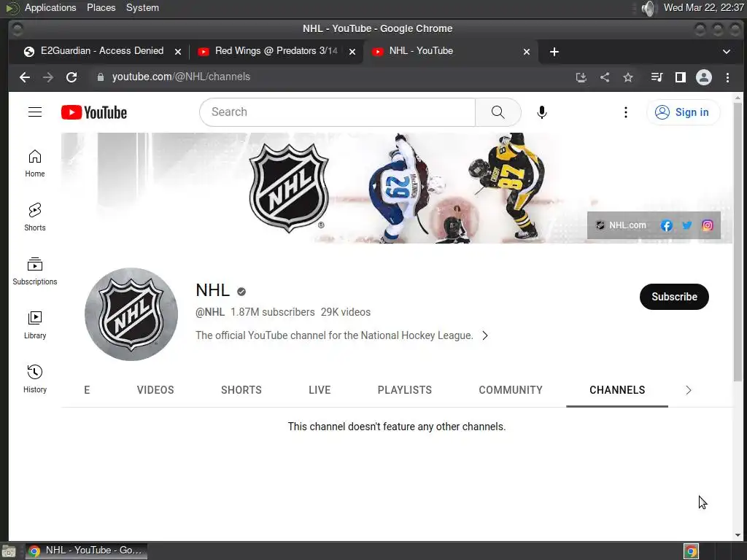Image resolution: width=747 pixels, height=560 pixels.
Task: Start voice search with microphone icon
Action: pos(542,112)
